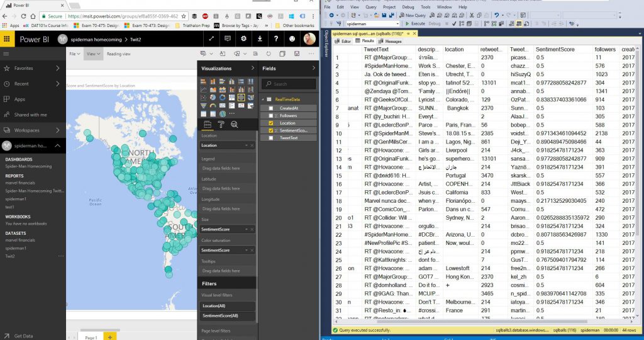Open the Project menu in SSMS
This screenshot has height=340, width=644.
click(x=389, y=7)
